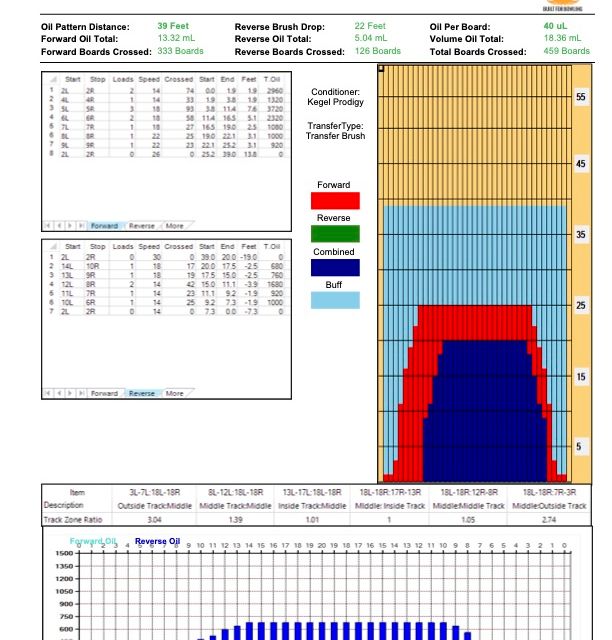Open the More tab in bottom table
Image resolution: width=612 pixels, height=640 pixels.
pos(175,393)
